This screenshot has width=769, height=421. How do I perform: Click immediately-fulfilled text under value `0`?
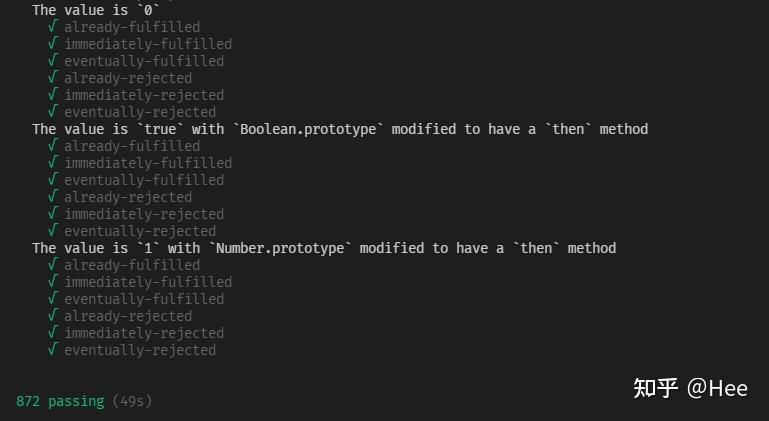pyautogui.click(x=148, y=44)
